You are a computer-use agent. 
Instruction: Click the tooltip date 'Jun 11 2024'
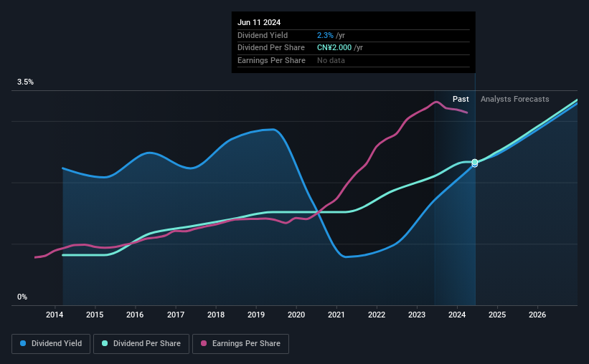tap(259, 22)
